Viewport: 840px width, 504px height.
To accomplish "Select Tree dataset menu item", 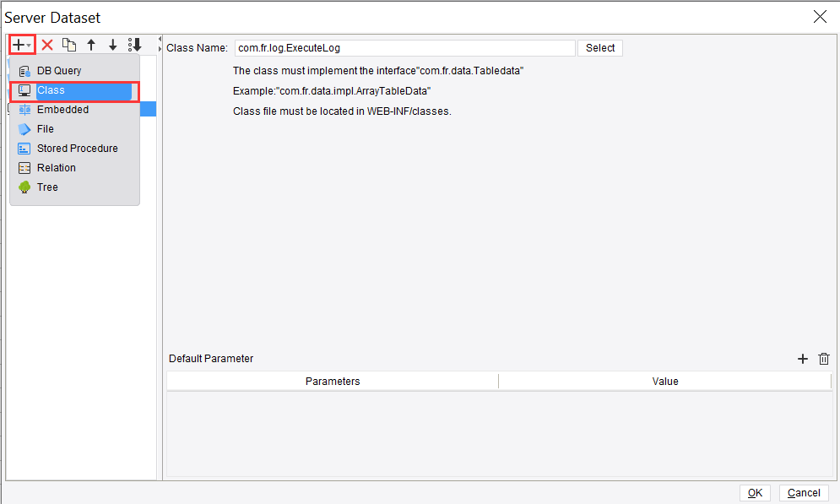I will (47, 187).
